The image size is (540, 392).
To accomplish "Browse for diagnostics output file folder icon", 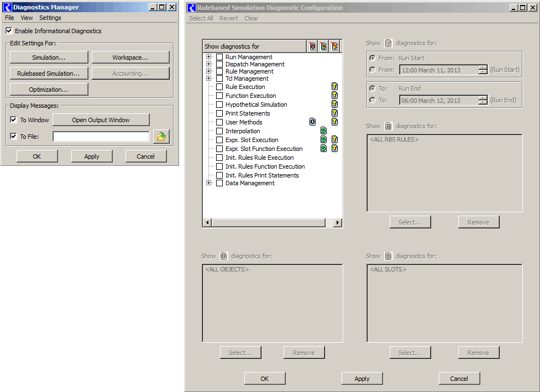I will tap(161, 137).
